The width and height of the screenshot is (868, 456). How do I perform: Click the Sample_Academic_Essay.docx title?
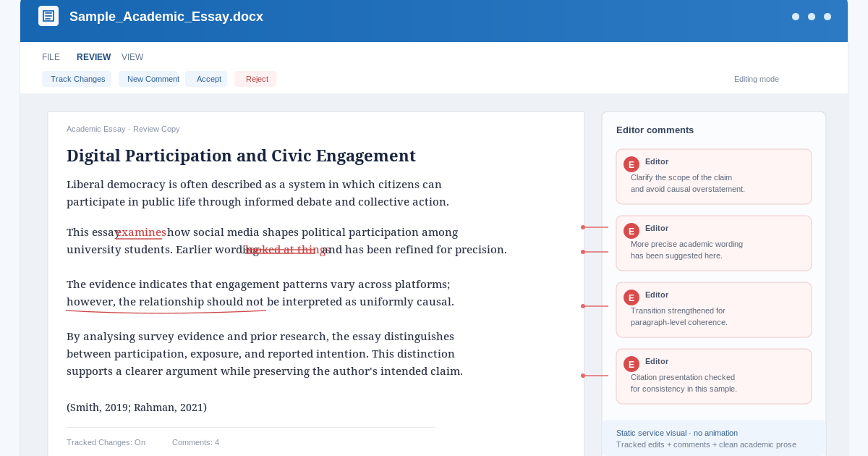point(166,17)
